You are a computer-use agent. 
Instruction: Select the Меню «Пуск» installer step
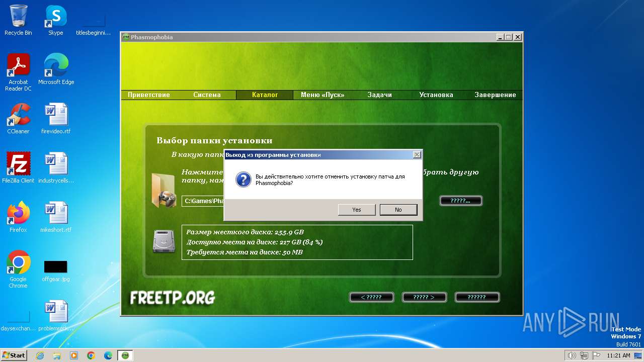(x=323, y=95)
